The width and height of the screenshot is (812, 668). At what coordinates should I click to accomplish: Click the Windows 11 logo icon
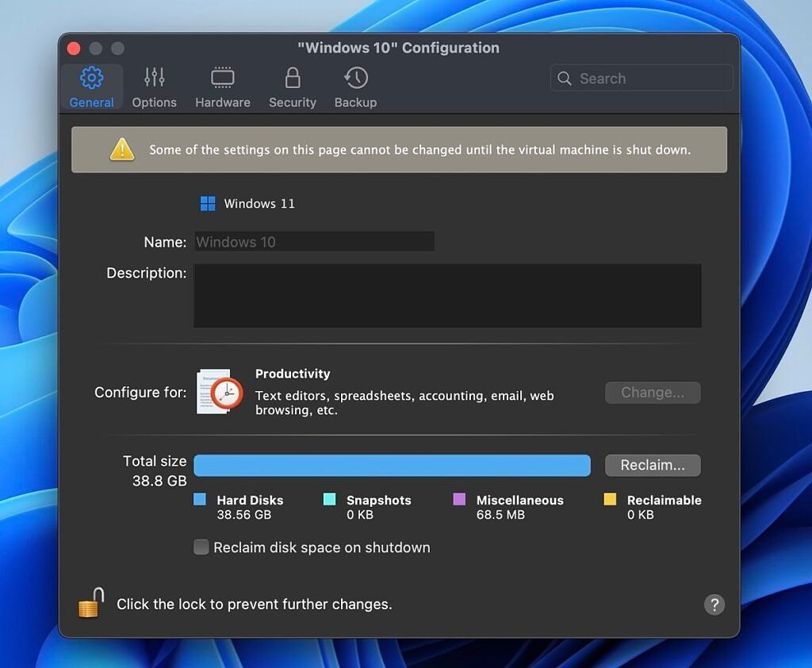(207, 203)
